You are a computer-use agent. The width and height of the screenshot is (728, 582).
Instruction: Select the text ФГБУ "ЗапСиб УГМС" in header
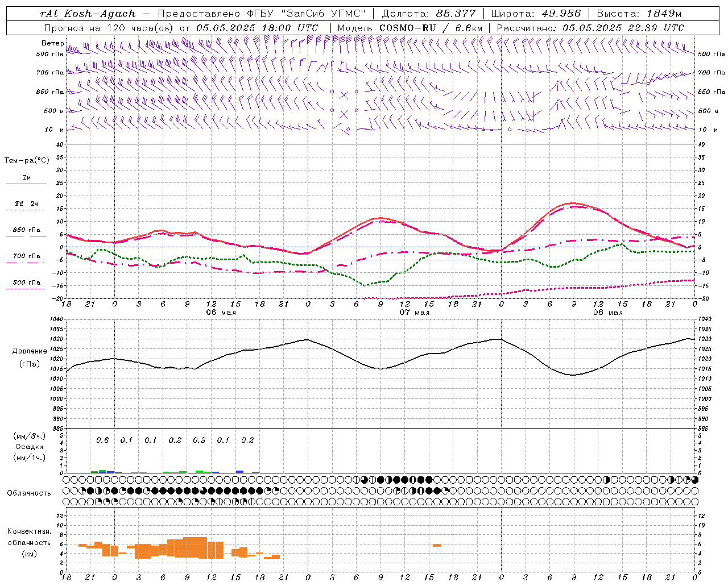point(306,14)
